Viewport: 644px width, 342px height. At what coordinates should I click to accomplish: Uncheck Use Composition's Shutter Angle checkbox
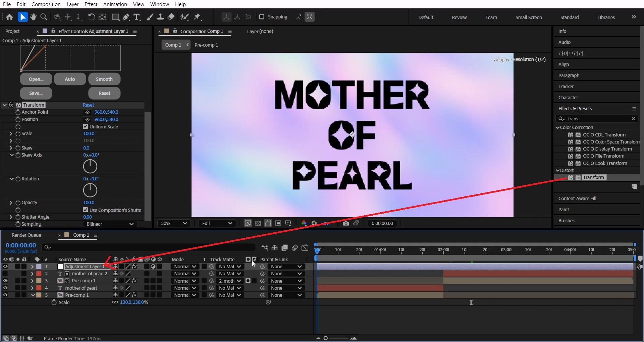85,210
